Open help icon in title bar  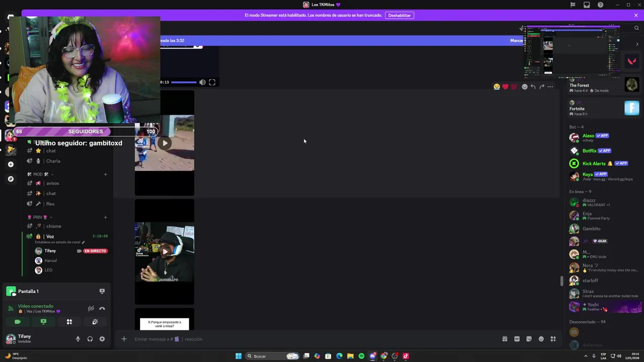click(x=600, y=5)
